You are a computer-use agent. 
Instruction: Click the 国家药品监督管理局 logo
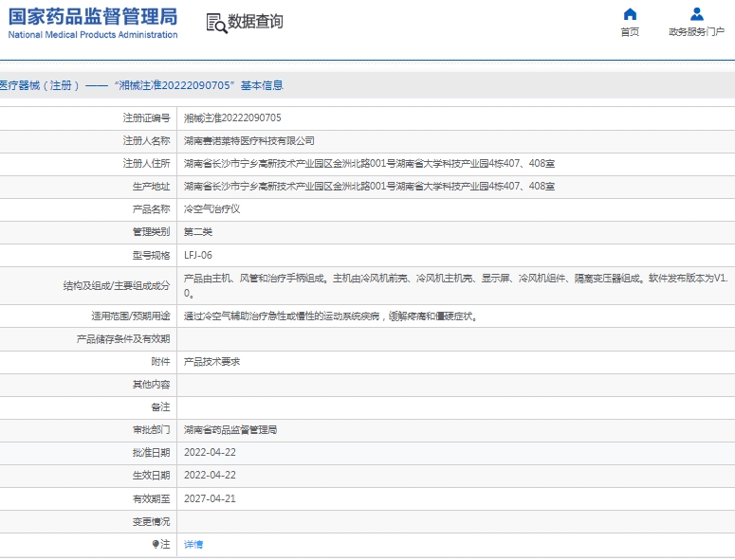point(93,16)
